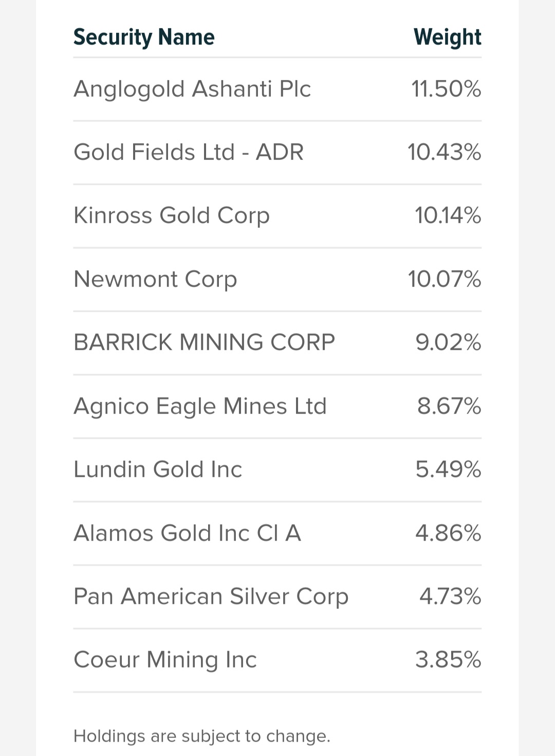Open Pan American Silver Corp entry
The height and width of the screenshot is (756, 555).
(x=277, y=597)
